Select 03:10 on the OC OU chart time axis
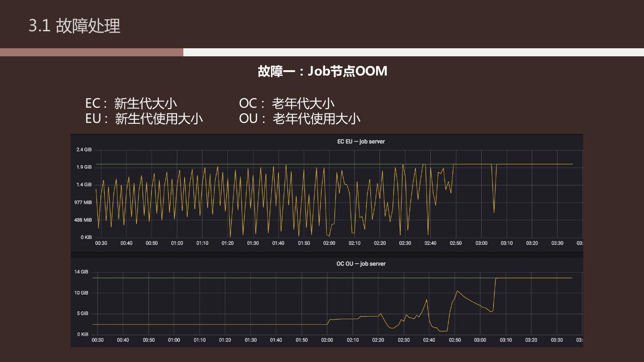The height and width of the screenshot is (362, 644). (506, 340)
